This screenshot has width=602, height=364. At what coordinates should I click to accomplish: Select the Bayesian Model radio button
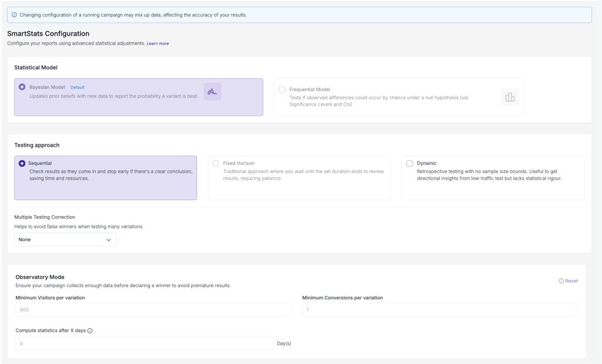pyautogui.click(x=22, y=87)
